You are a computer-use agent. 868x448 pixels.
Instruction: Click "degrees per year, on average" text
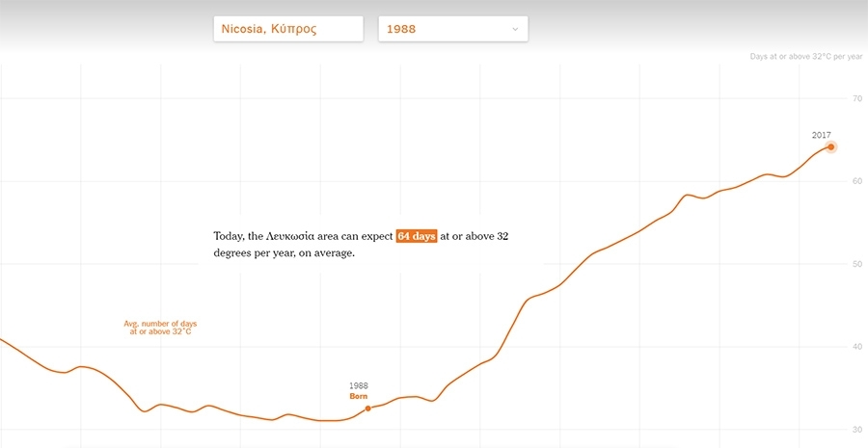(x=284, y=254)
